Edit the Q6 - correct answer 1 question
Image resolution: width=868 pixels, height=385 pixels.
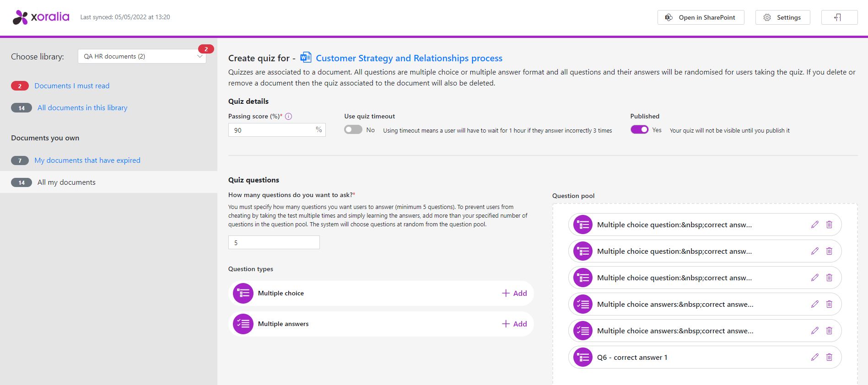815,357
